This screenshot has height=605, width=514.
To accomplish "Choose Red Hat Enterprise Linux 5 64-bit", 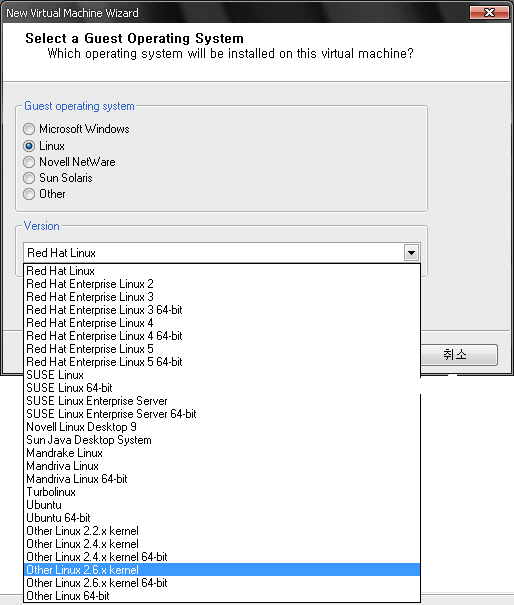I will click(x=222, y=362).
